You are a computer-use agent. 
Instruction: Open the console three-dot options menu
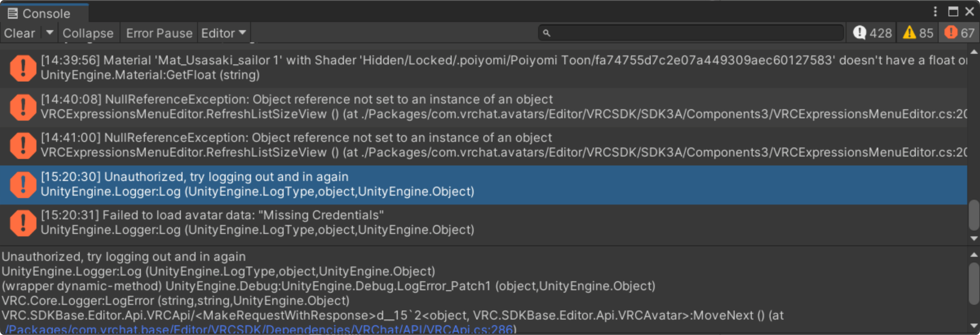click(935, 12)
